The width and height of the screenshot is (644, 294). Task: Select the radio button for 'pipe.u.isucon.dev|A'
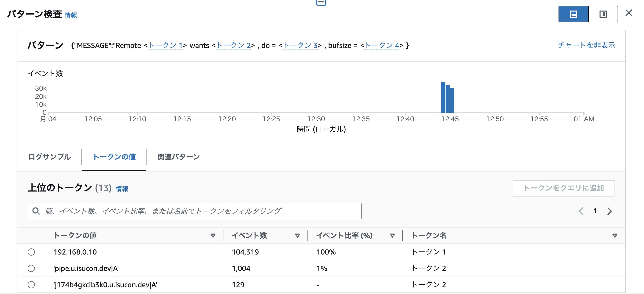32,268
